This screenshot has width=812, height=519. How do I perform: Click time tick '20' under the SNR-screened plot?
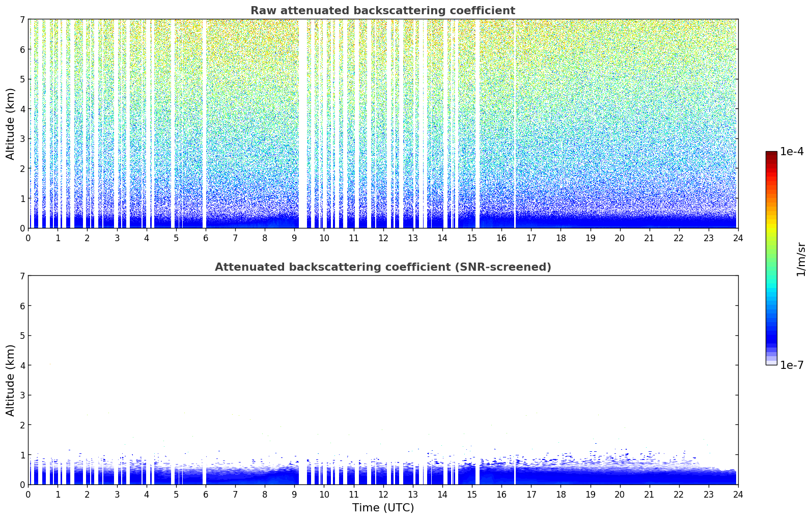click(620, 494)
